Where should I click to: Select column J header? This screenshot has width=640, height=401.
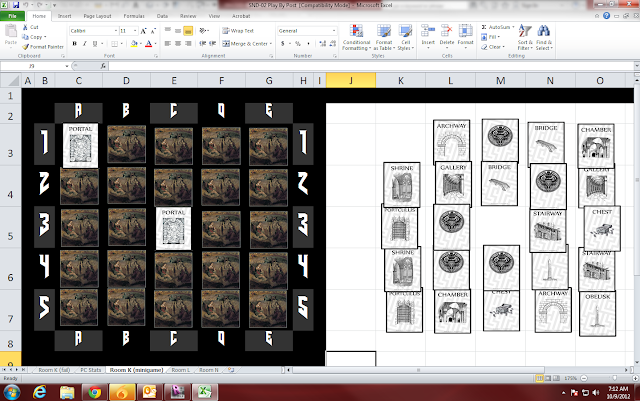[x=351, y=80]
